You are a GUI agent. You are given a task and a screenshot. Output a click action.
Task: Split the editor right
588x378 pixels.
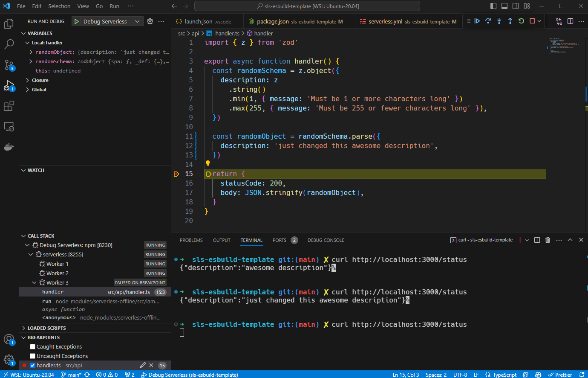pos(570,21)
